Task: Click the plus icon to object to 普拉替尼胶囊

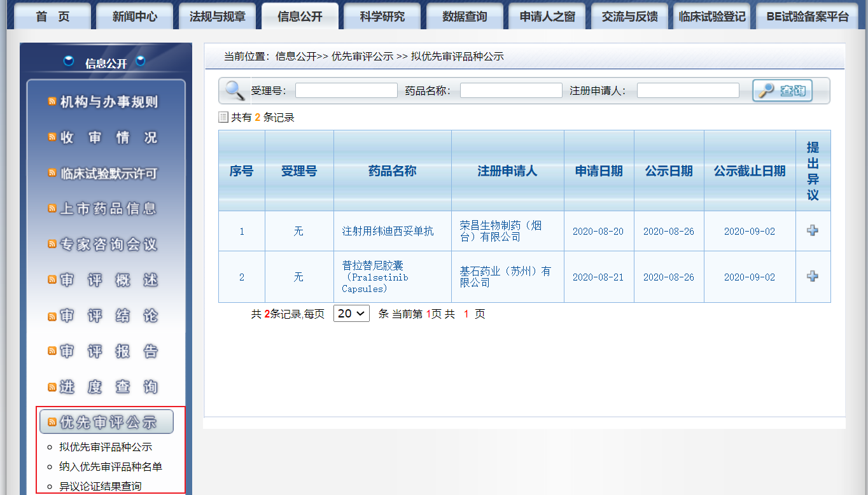Action: [813, 277]
